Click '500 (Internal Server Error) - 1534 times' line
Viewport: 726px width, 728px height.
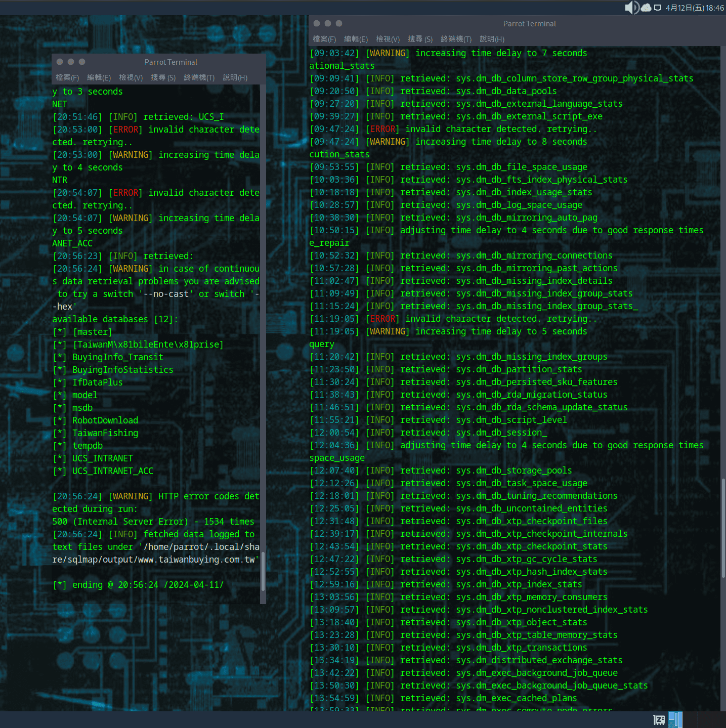[x=153, y=522]
